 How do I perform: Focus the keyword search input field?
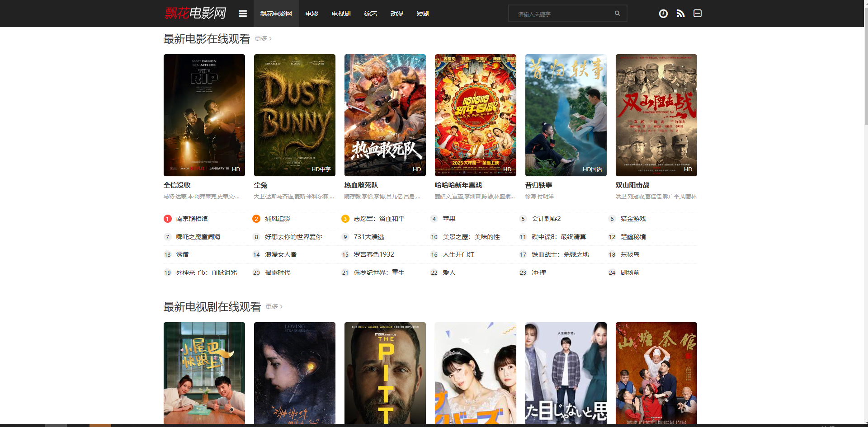pyautogui.click(x=561, y=14)
